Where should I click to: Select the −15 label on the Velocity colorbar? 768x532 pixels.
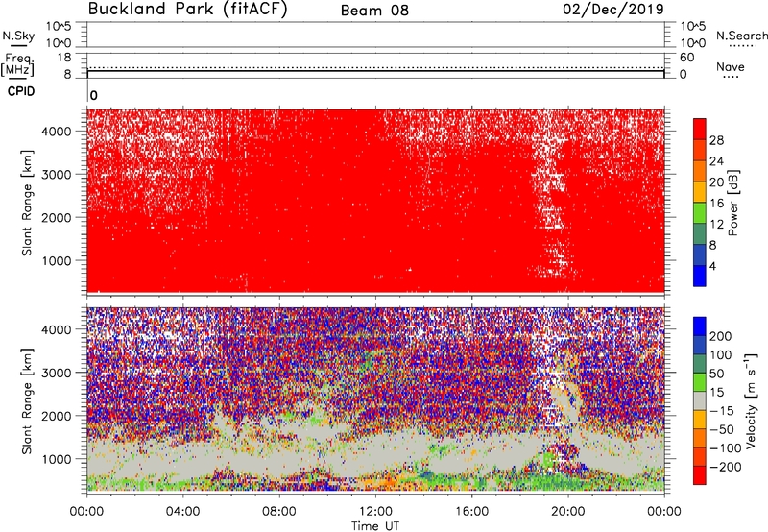tap(722, 411)
